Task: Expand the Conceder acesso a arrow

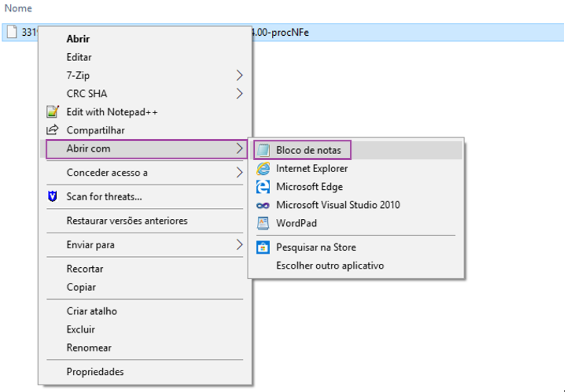Action: (239, 173)
